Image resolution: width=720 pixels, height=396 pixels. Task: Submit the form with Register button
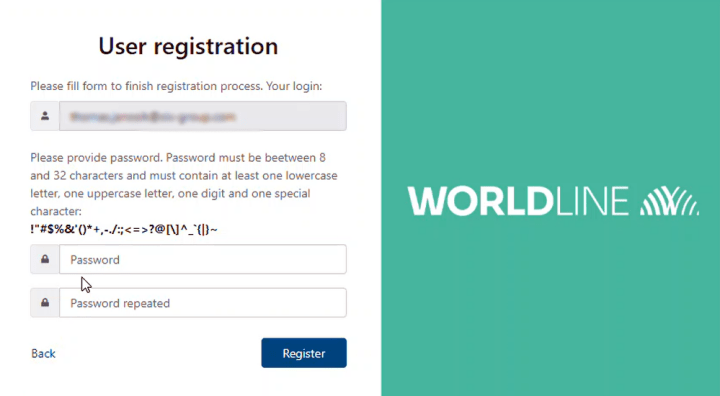tap(304, 353)
